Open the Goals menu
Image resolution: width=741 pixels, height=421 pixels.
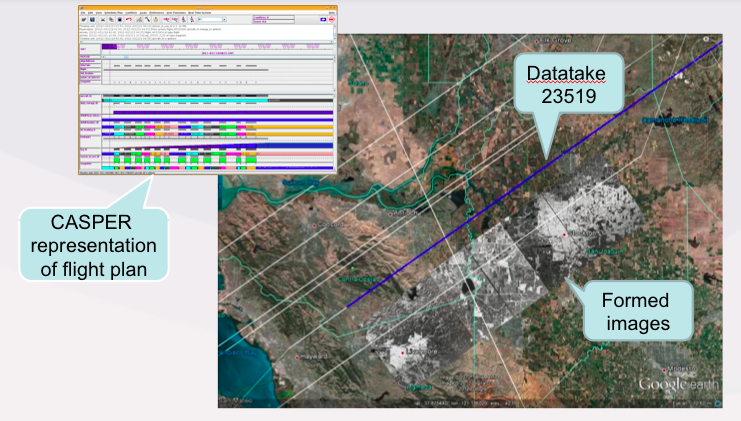143,13
